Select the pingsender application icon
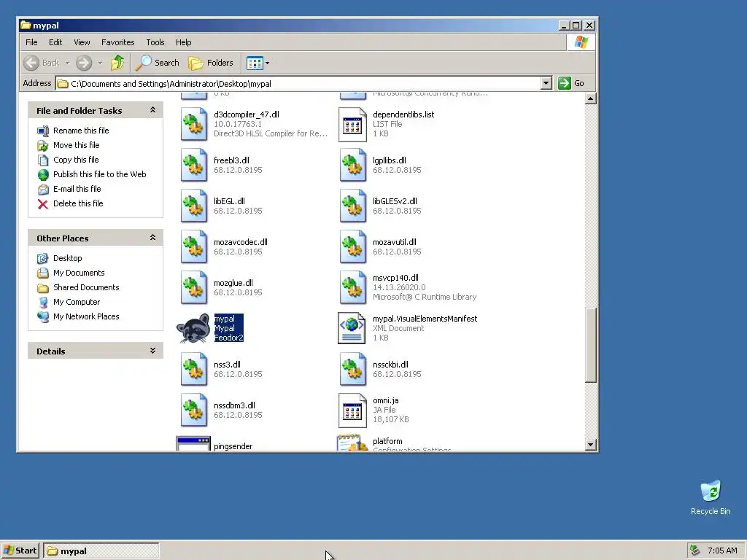 [x=193, y=444]
